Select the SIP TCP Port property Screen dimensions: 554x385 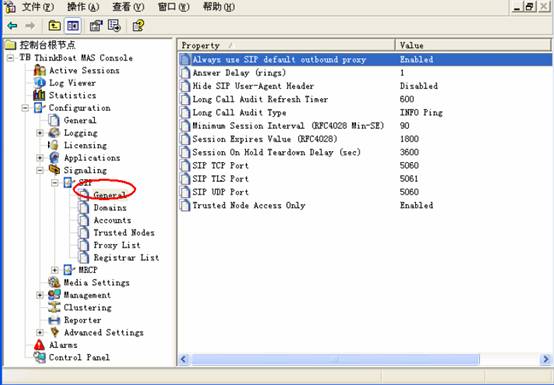coord(365,165)
